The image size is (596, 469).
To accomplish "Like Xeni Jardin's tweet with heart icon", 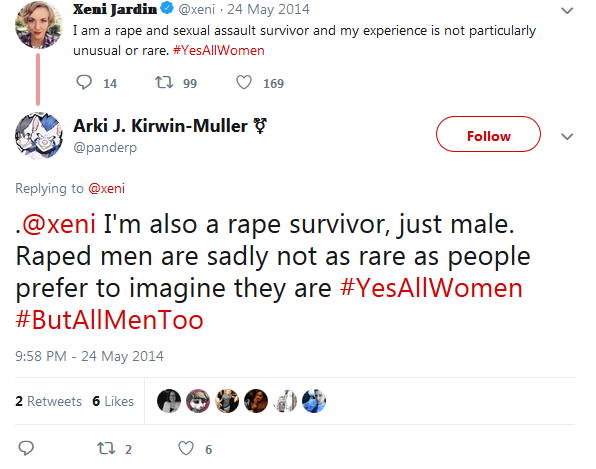I will pyautogui.click(x=244, y=82).
